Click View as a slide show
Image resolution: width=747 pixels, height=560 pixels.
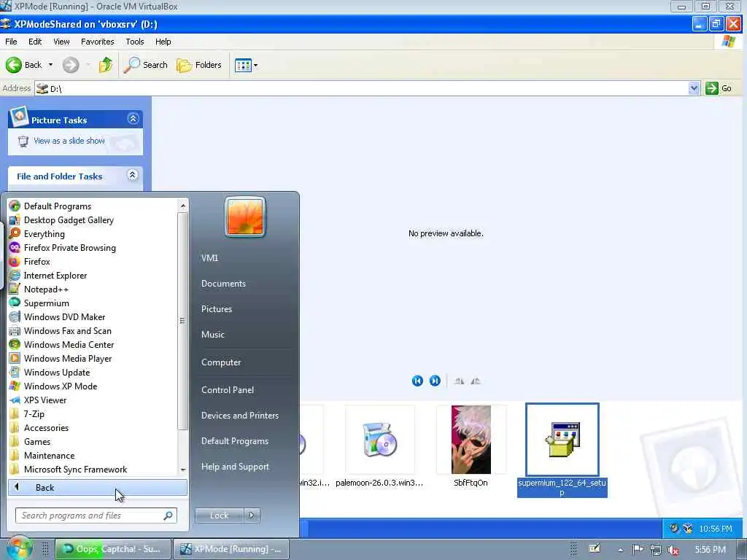(69, 141)
